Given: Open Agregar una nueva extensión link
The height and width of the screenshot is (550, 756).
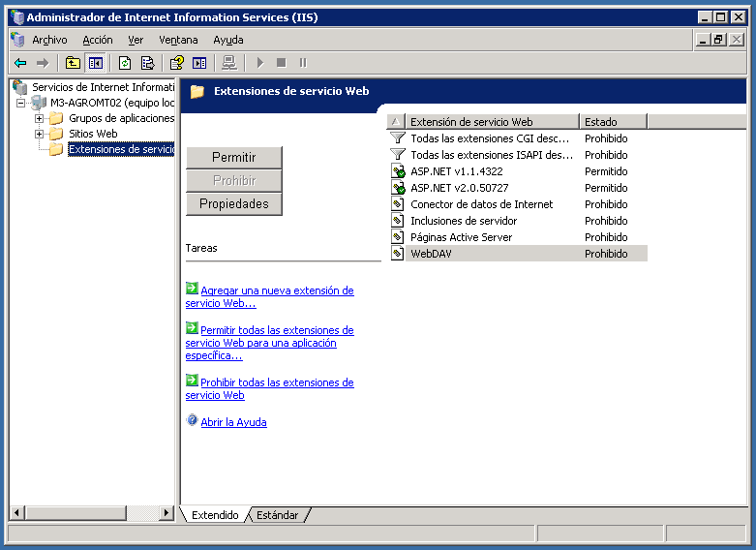Looking at the screenshot, I should (x=269, y=296).
